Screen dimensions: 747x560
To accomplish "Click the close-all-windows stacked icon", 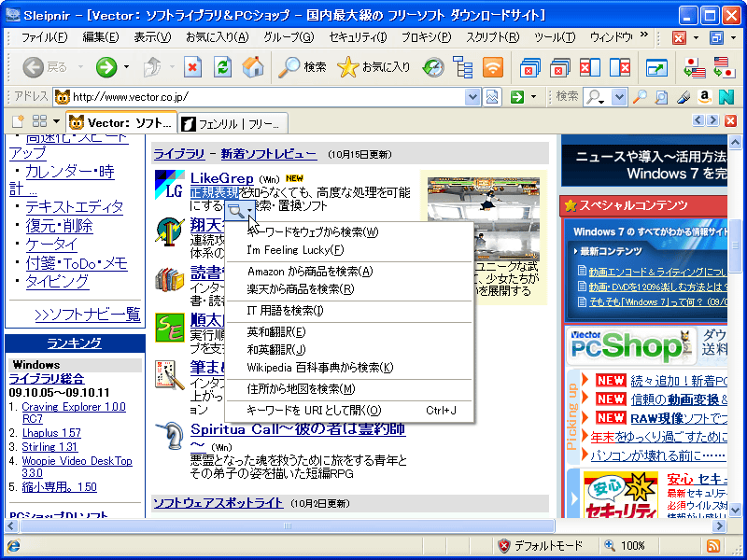I will 529,67.
